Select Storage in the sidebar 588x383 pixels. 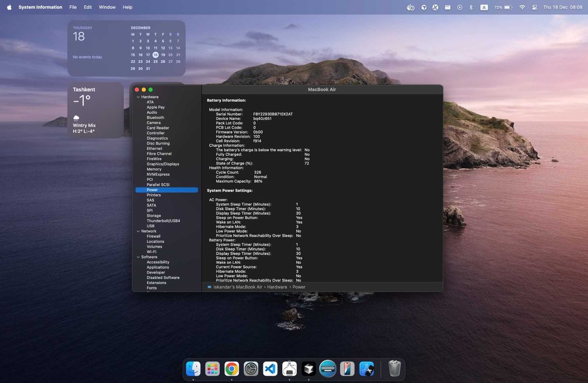tap(153, 216)
